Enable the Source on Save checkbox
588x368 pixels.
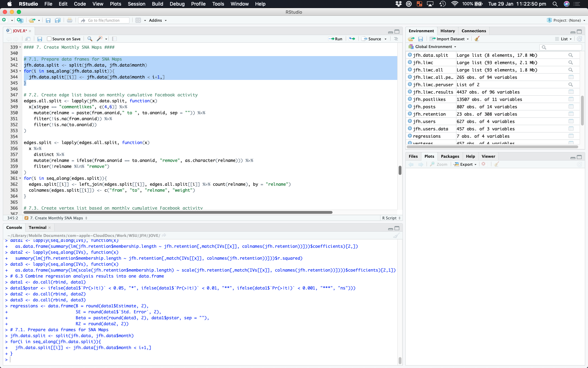(49, 39)
